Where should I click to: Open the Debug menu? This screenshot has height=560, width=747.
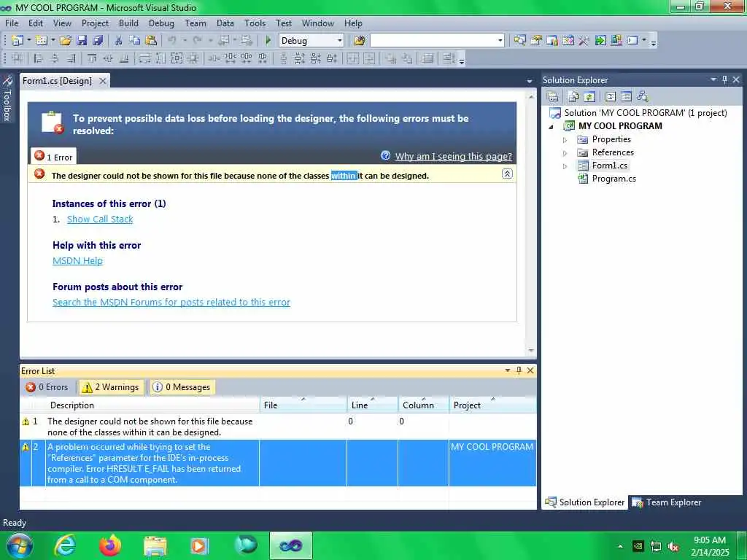(161, 23)
